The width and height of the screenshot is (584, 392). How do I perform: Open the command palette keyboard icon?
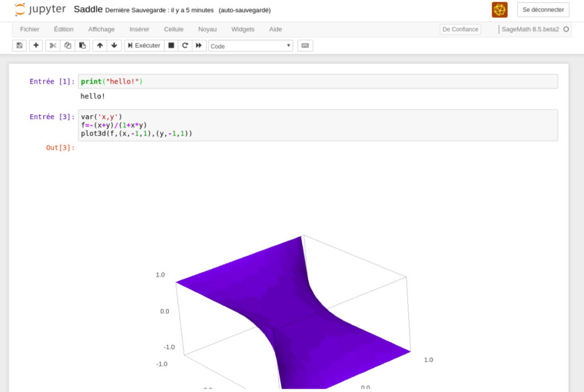[x=305, y=45]
